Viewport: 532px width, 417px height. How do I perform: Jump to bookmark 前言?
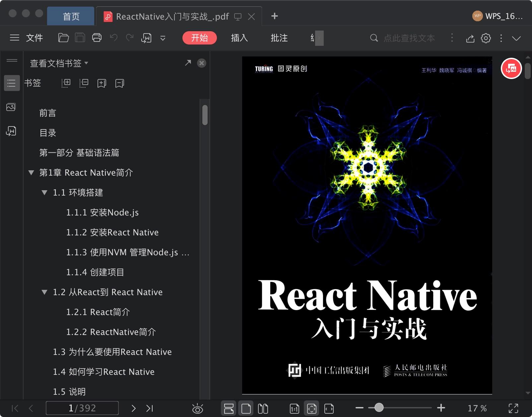[x=48, y=113]
